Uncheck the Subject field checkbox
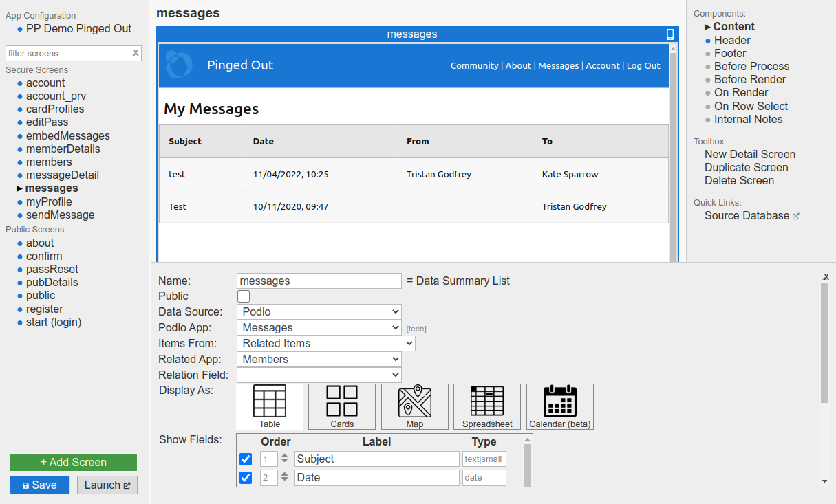 click(246, 459)
